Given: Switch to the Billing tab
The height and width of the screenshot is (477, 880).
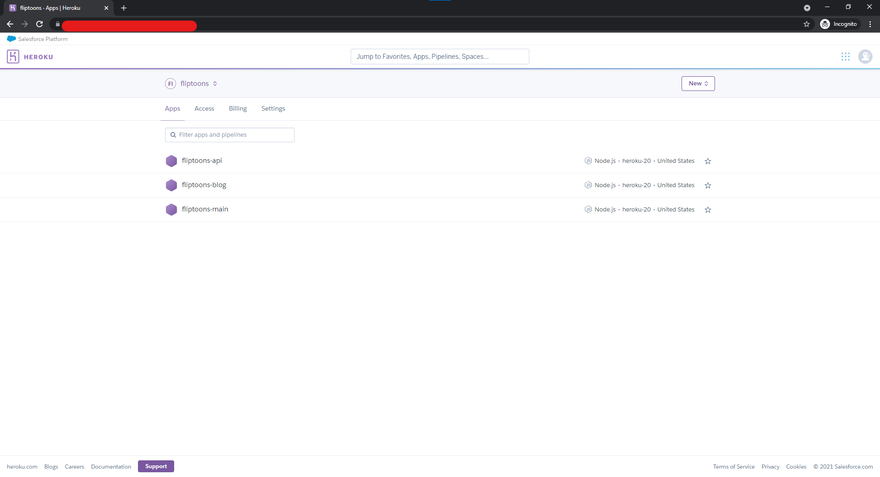Looking at the screenshot, I should [237, 109].
